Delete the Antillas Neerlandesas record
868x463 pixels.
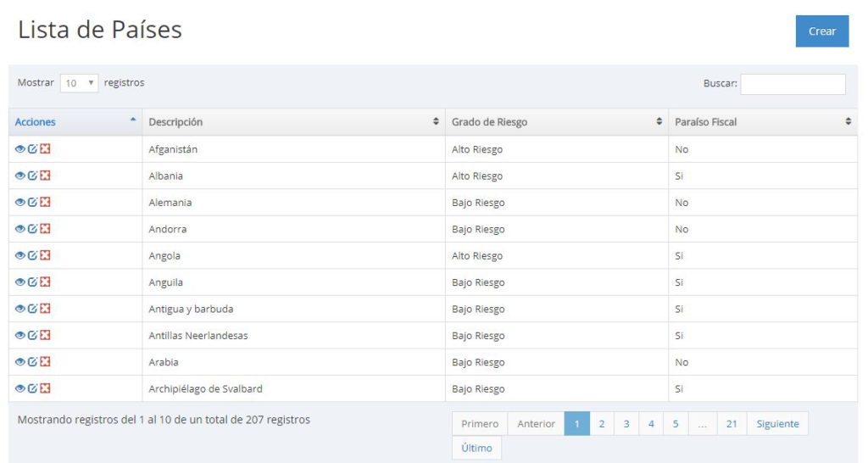point(46,335)
